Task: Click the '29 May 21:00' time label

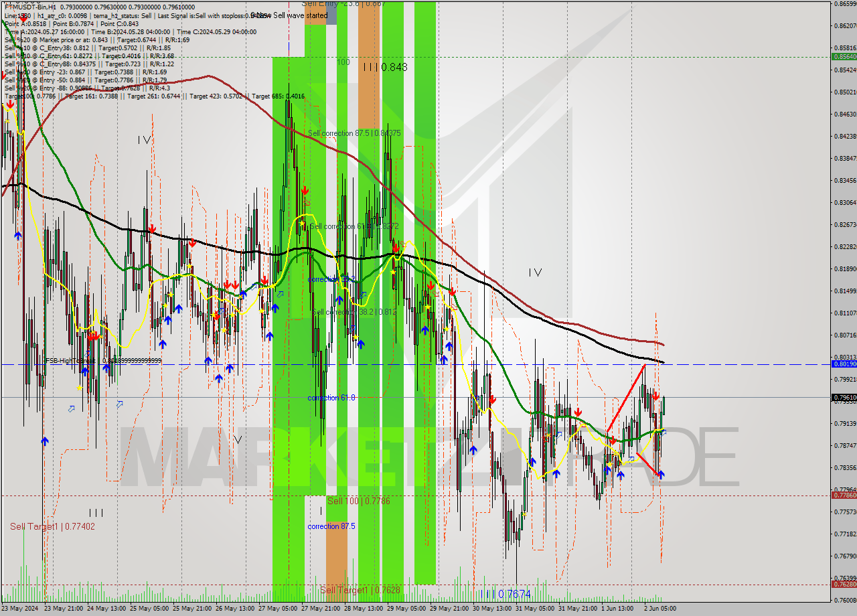Action: point(451,609)
